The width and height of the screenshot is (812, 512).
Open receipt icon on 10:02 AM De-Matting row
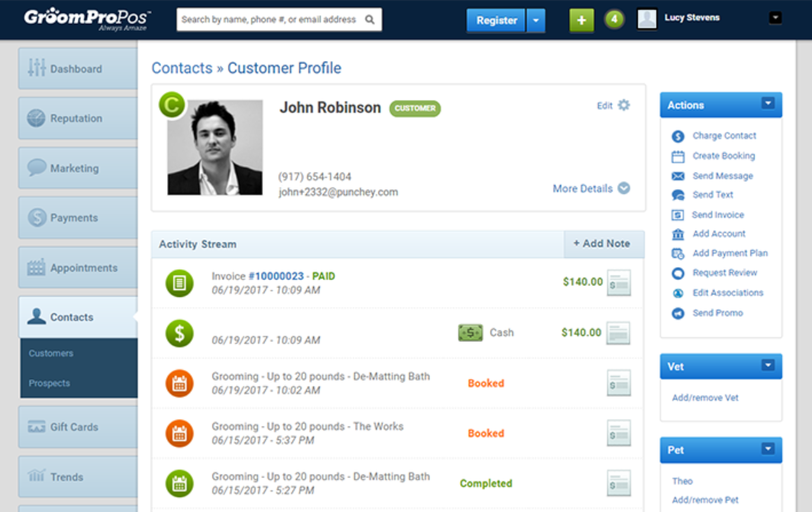click(619, 383)
